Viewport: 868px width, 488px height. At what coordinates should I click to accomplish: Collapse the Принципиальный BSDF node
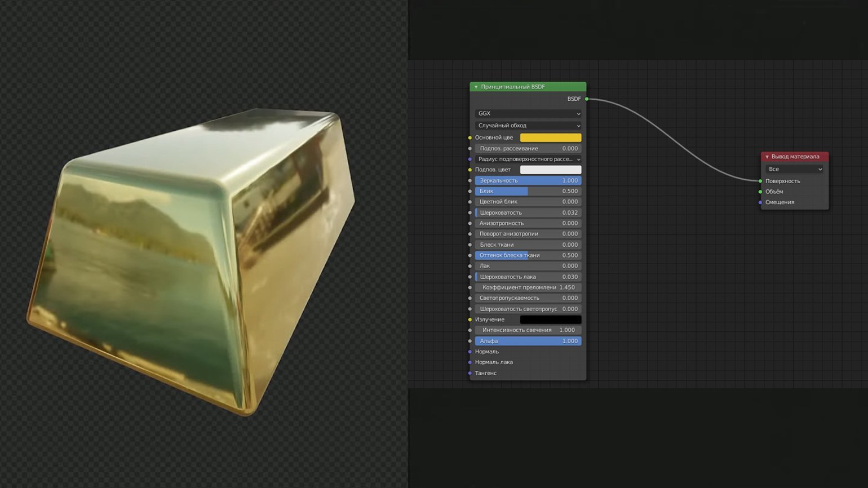click(x=476, y=87)
